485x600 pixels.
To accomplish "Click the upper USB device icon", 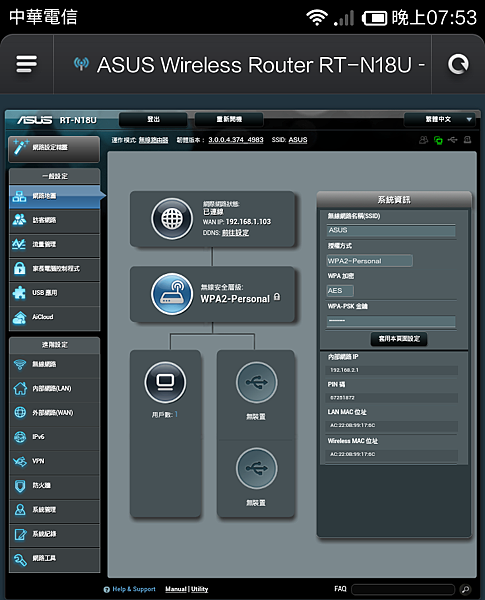I will coord(256,382).
